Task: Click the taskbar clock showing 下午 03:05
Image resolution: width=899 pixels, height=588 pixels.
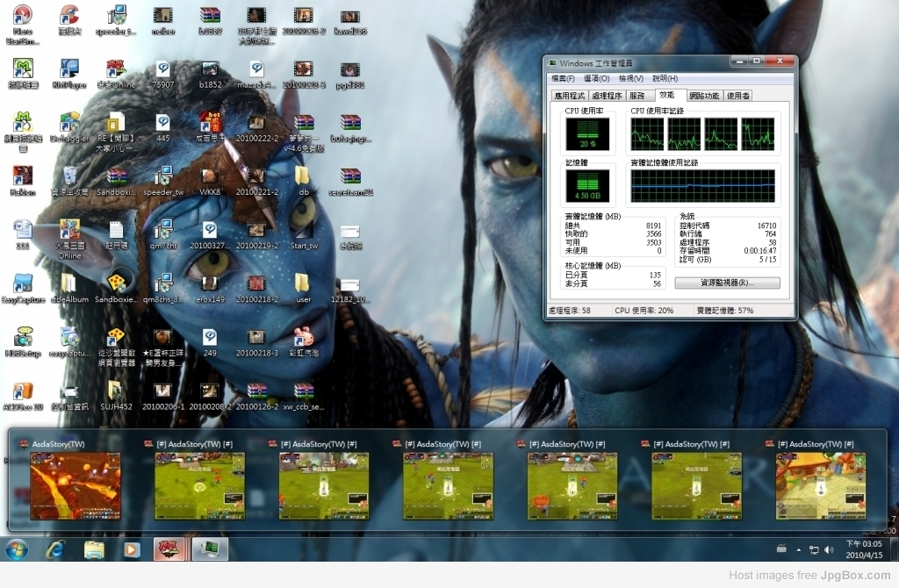Action: tap(865, 549)
